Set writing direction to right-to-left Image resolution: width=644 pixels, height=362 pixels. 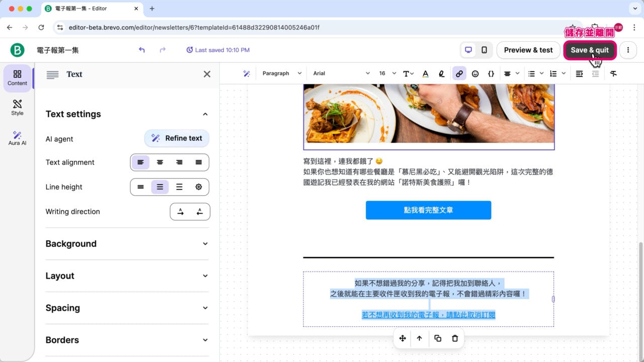[x=199, y=212]
